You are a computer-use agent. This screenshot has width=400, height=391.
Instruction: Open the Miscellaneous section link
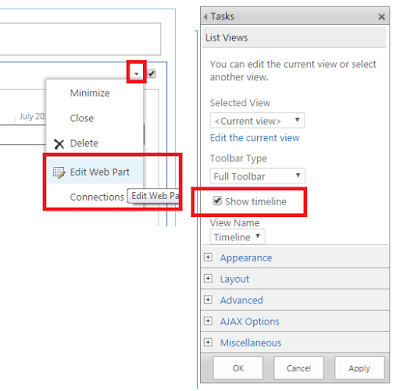pos(251,343)
